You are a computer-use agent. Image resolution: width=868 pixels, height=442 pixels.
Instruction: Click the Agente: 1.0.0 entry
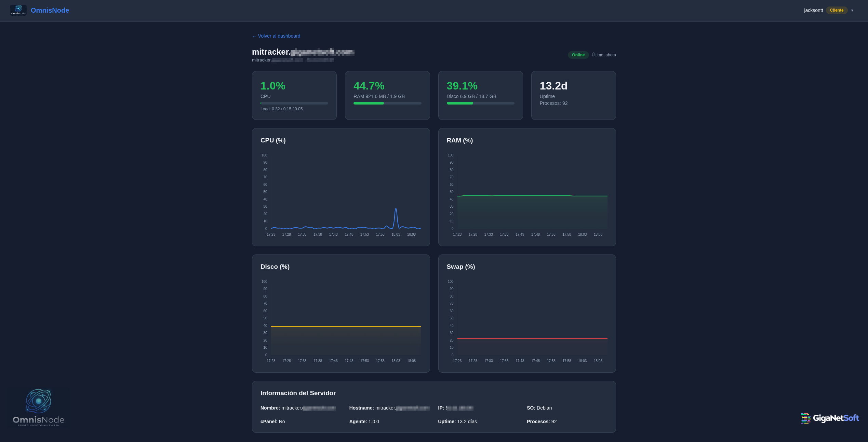tap(364, 422)
